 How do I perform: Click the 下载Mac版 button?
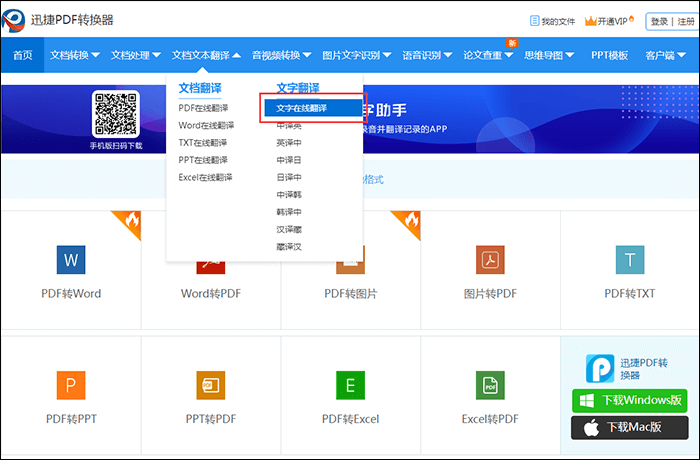[630, 427]
